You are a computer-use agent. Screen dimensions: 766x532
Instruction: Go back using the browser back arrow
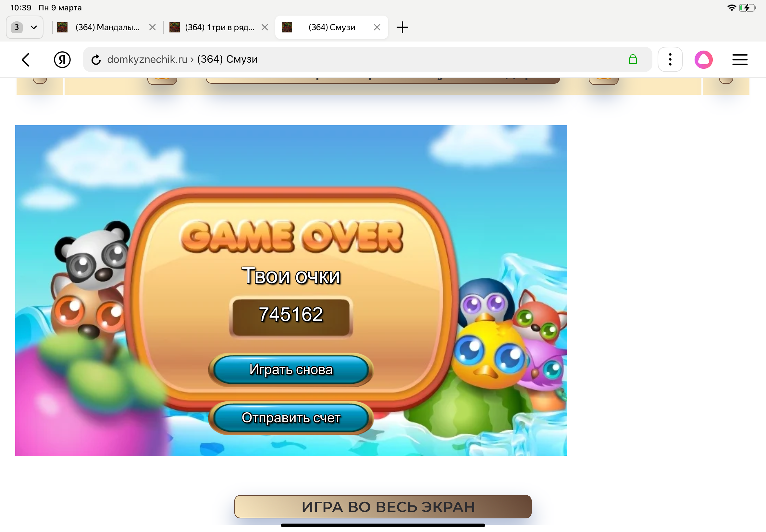(x=26, y=60)
